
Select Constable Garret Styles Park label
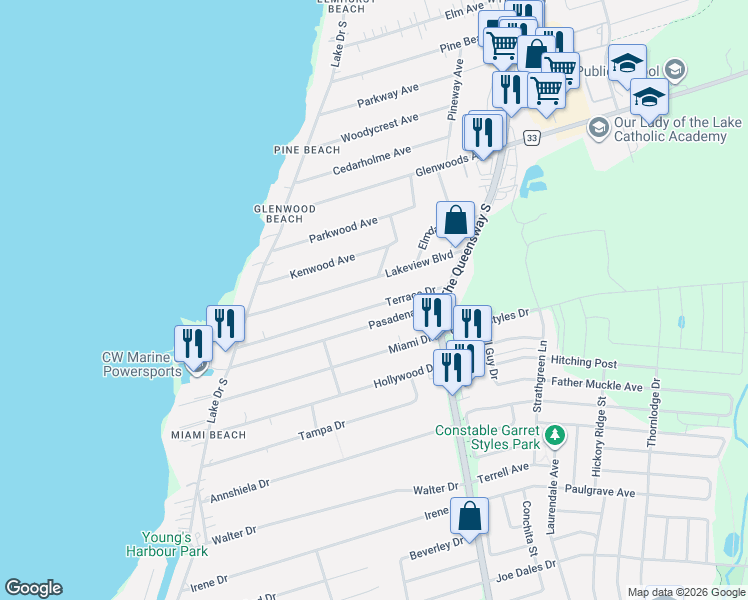click(x=488, y=437)
